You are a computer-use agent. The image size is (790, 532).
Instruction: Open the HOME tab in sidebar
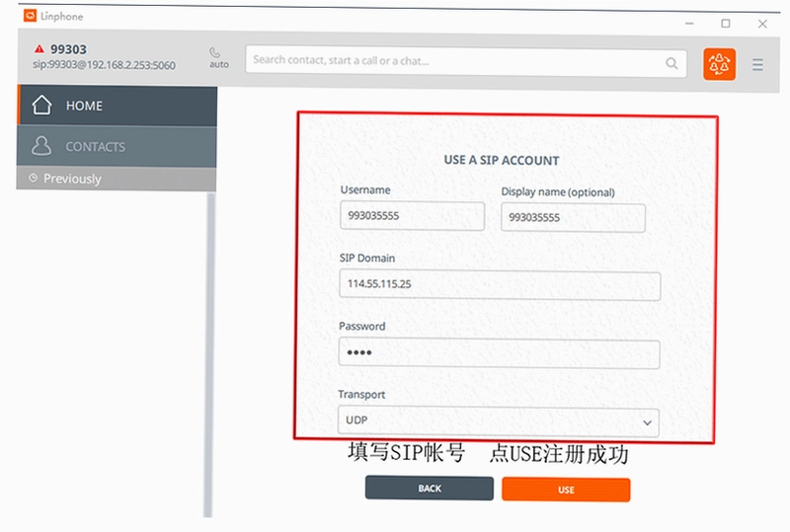point(118,106)
